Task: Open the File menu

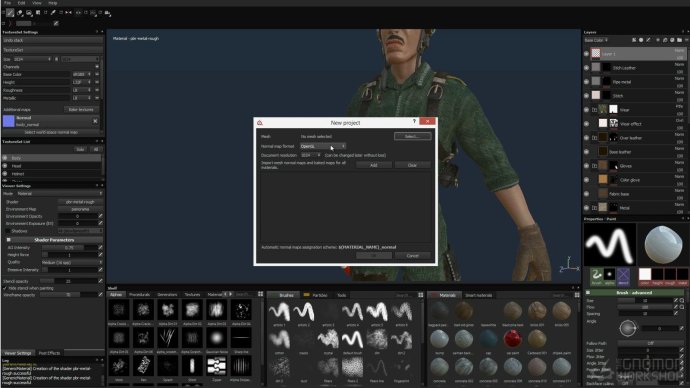Action: (7, 3)
